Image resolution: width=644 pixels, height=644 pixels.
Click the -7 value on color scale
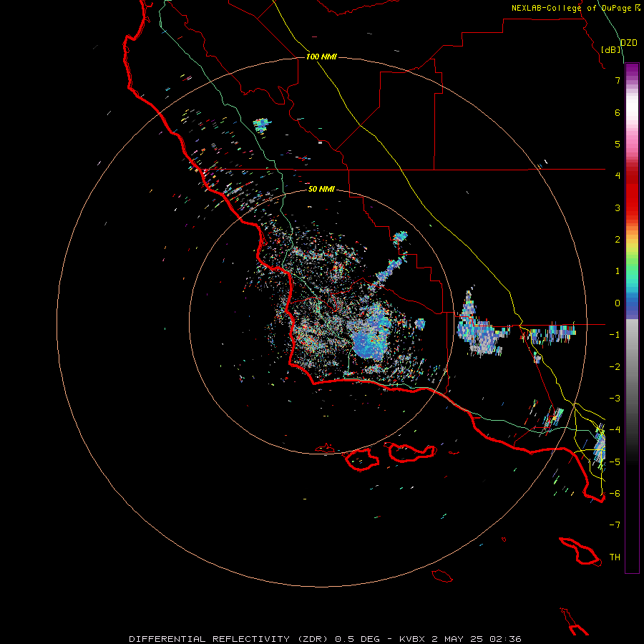(615, 525)
